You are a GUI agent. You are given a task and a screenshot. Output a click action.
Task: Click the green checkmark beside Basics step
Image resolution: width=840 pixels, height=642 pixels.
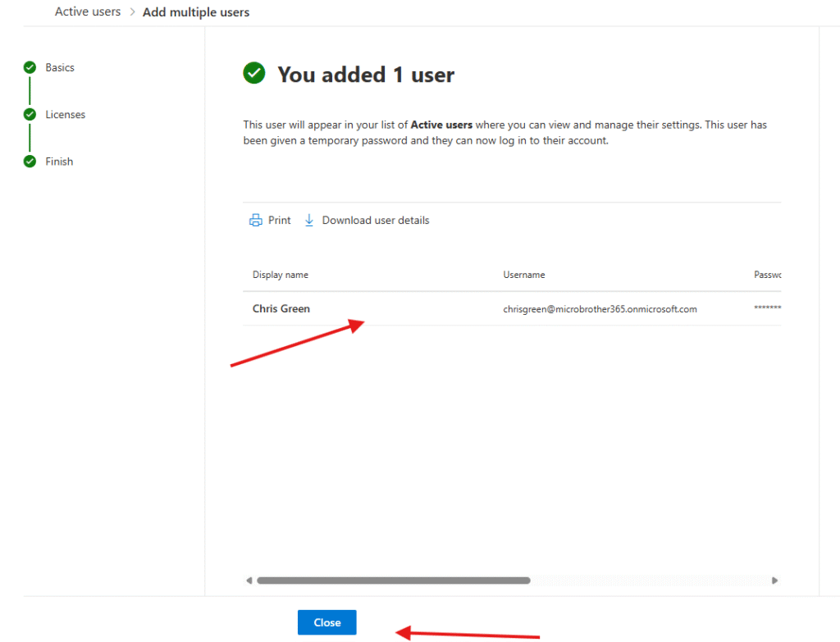tap(30, 68)
